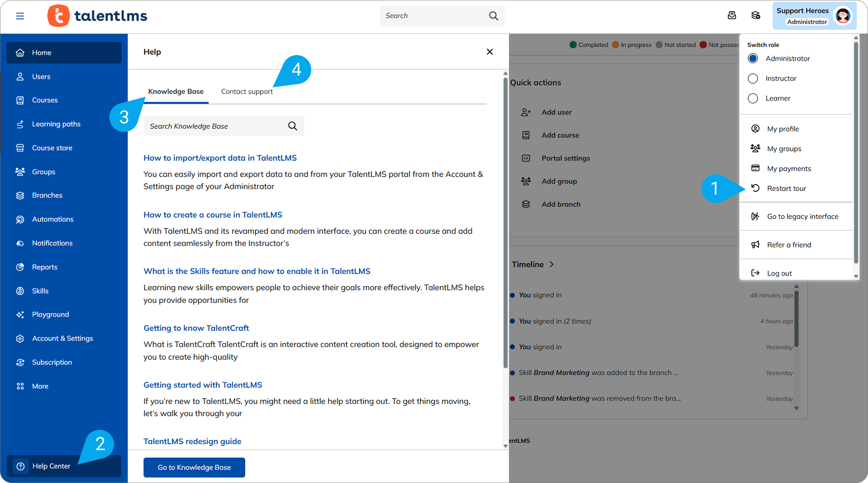Open the Skills feature article link
The height and width of the screenshot is (483, 868).
257,271
